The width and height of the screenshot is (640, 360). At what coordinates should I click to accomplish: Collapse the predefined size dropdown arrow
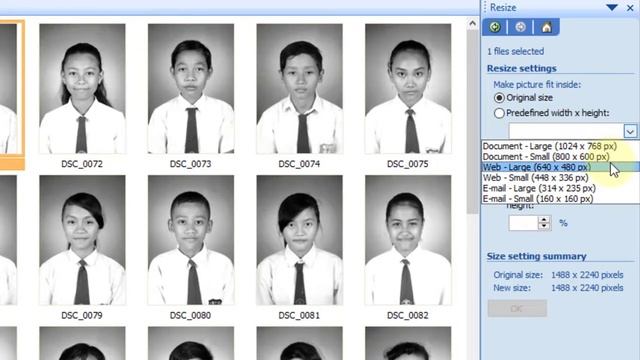click(x=630, y=131)
